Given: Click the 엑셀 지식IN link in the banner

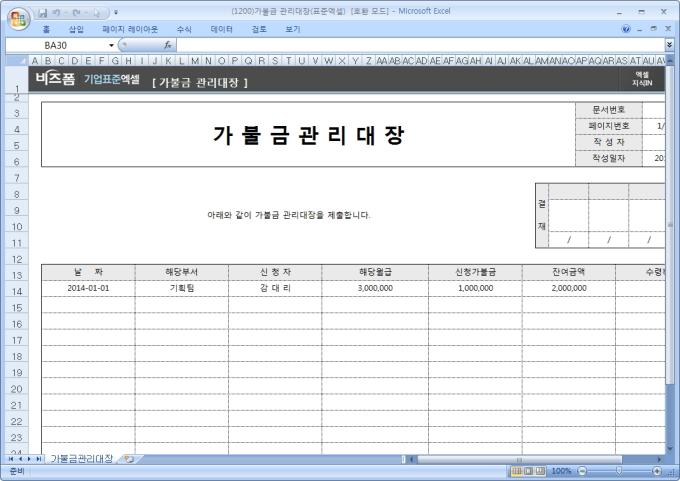Looking at the screenshot, I should click(x=642, y=79).
